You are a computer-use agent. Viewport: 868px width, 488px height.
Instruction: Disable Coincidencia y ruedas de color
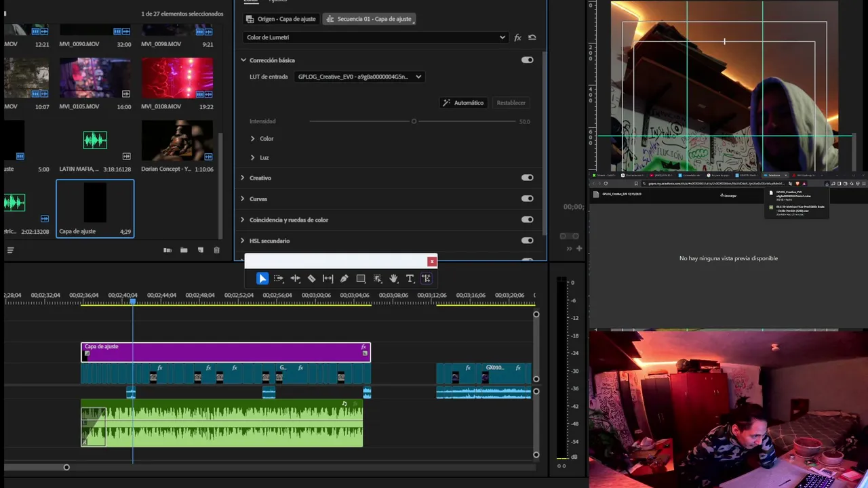(x=527, y=220)
